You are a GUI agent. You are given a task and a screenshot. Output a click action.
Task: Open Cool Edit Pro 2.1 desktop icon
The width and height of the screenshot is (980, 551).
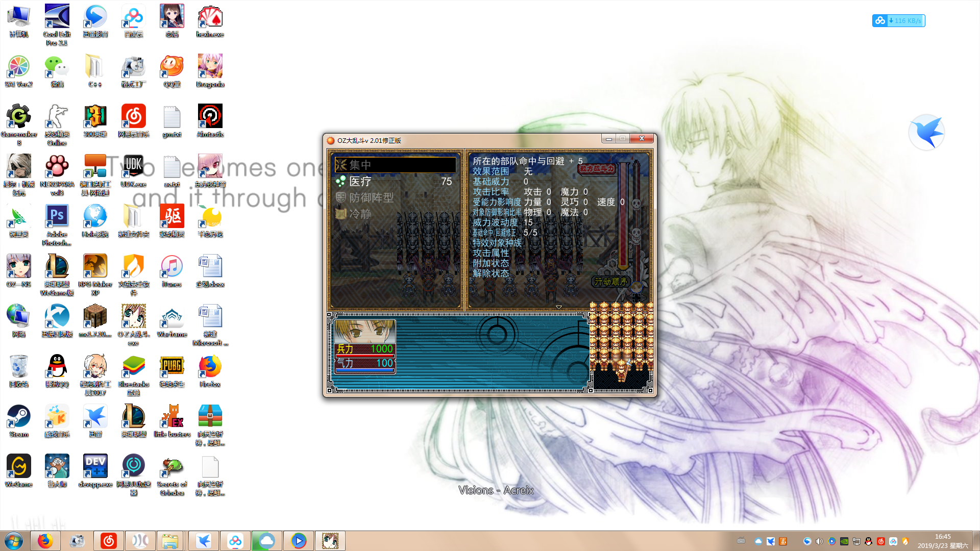coord(57,24)
